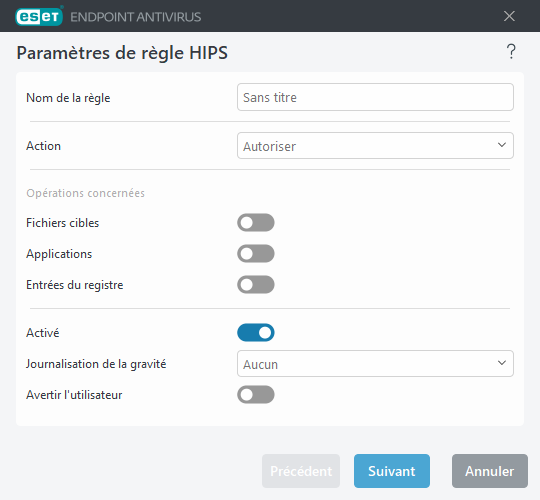Click the ESET logo in title bar
Image resolution: width=540 pixels, height=500 pixels.
click(x=39, y=17)
